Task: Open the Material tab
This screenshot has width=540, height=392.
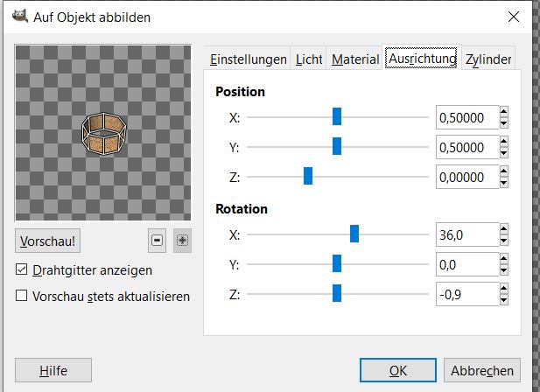Action: click(355, 59)
